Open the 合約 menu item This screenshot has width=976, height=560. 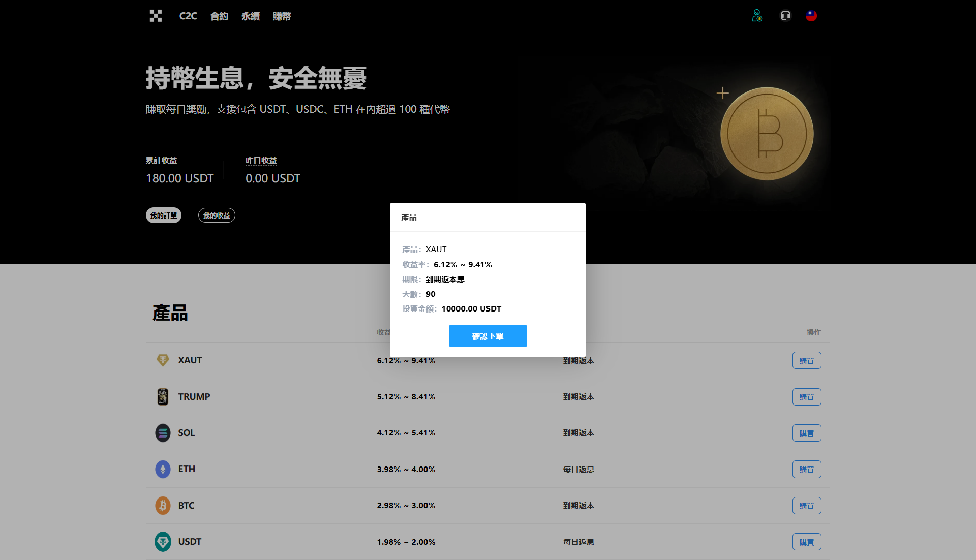219,16
